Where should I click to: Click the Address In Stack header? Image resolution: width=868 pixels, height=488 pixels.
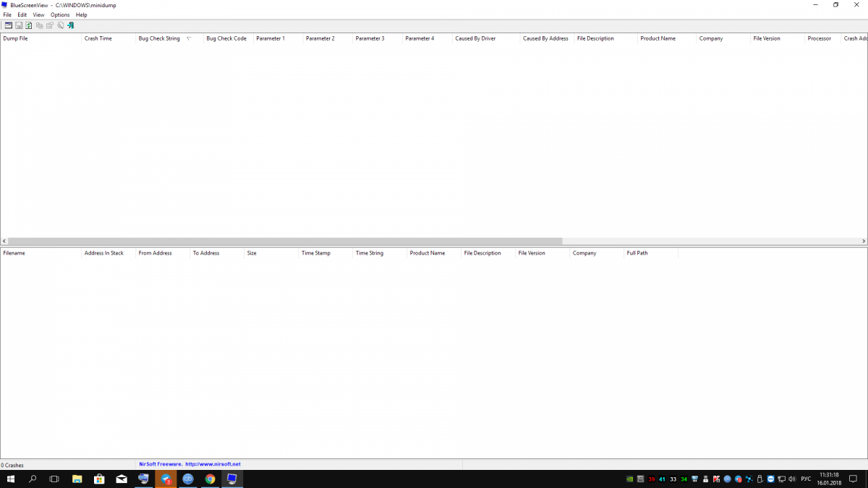click(x=109, y=253)
